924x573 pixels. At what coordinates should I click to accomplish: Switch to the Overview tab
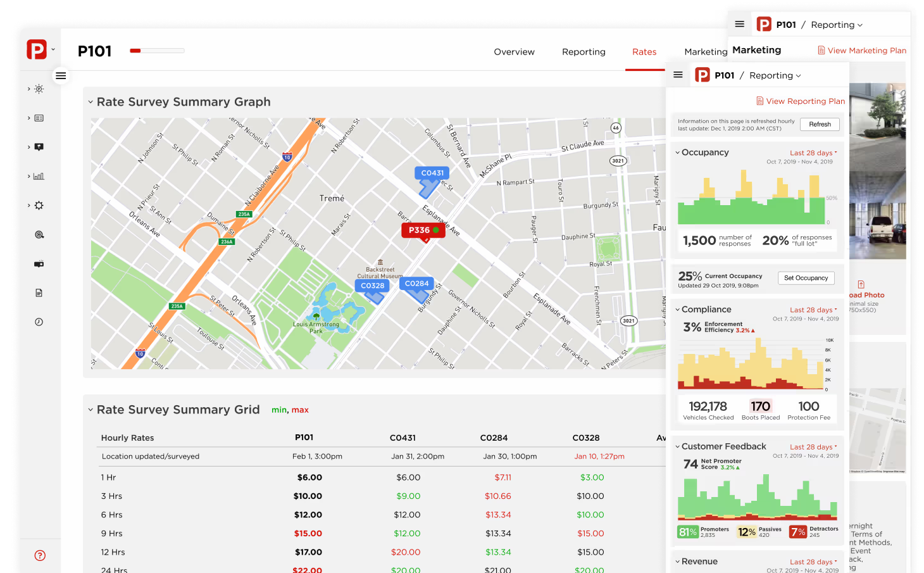(514, 52)
